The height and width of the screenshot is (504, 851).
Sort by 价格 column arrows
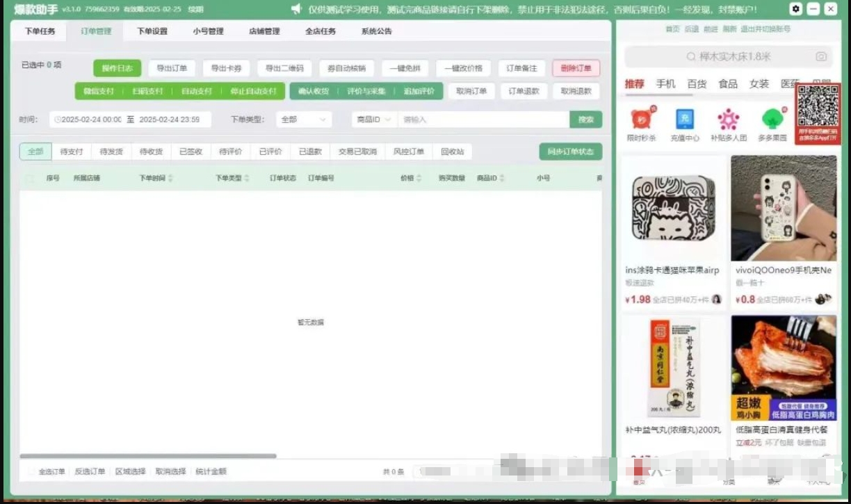(x=419, y=179)
